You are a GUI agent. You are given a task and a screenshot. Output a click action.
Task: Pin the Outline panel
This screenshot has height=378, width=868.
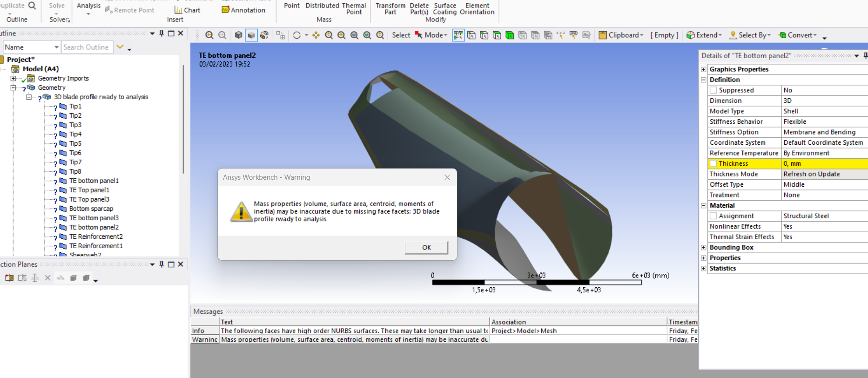[x=161, y=33]
